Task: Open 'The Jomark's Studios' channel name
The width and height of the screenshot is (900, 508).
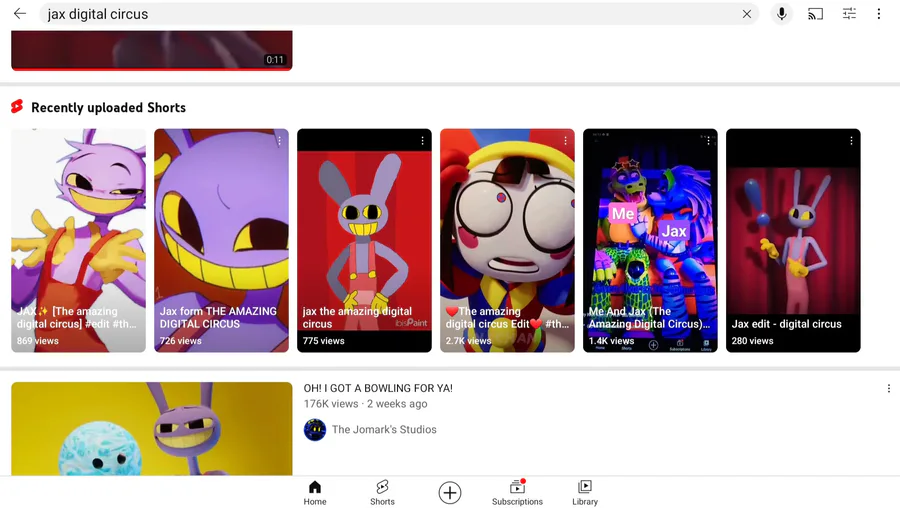Action: [x=384, y=429]
